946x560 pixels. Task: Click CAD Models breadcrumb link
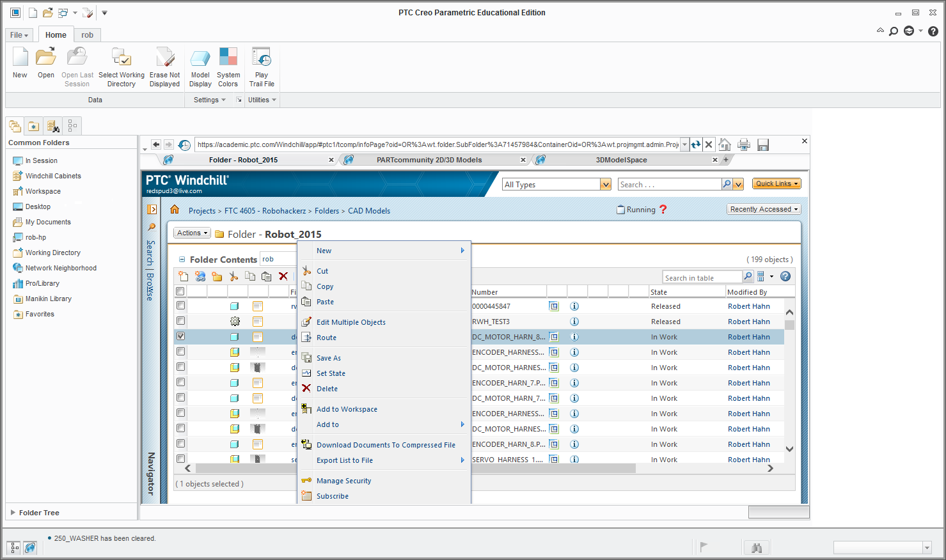(x=369, y=210)
